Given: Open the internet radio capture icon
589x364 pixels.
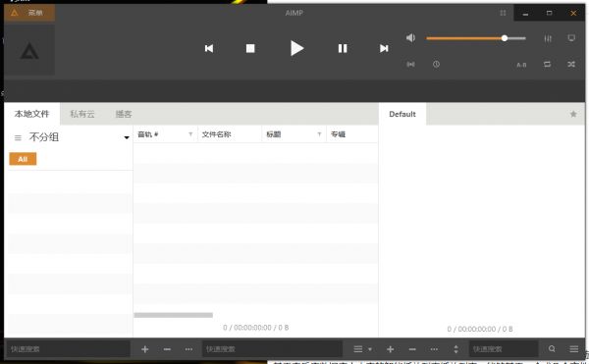Looking at the screenshot, I should tap(410, 65).
